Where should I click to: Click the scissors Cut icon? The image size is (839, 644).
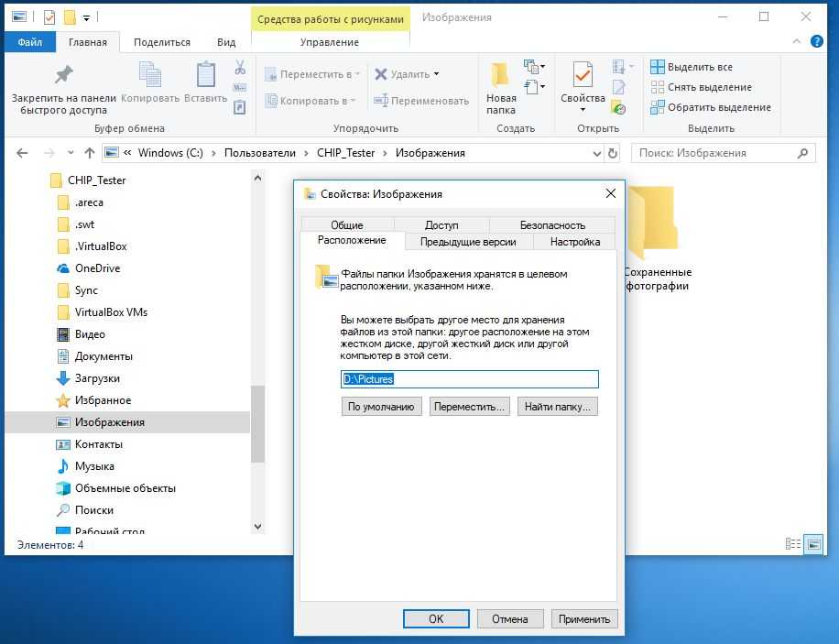[240, 67]
